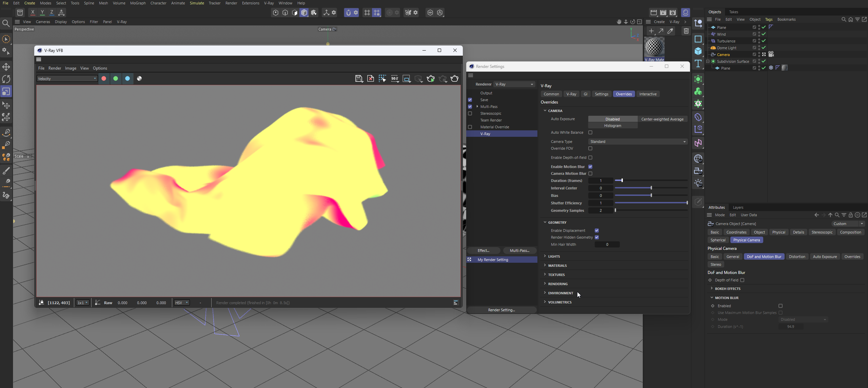
Task: Click the render to picture viewer icon
Action: point(663,13)
